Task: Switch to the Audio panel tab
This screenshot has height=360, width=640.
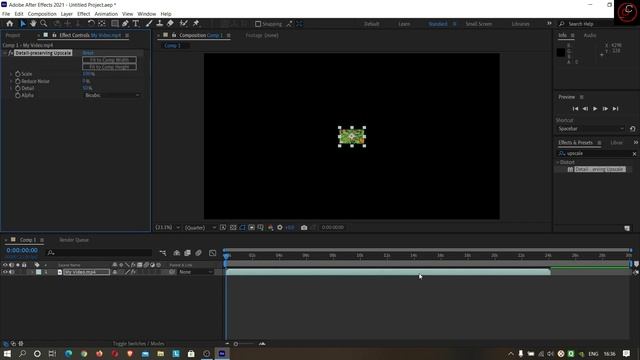Action: point(590,36)
